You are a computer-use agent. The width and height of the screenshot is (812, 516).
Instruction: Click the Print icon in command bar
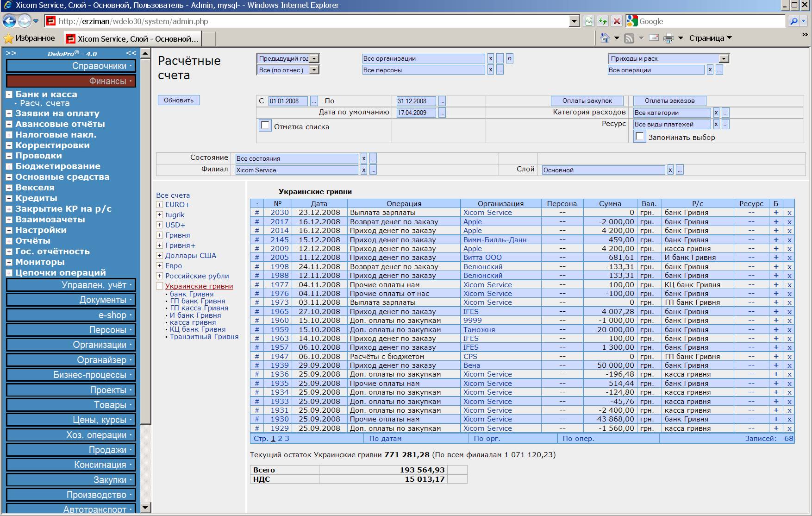(x=668, y=38)
